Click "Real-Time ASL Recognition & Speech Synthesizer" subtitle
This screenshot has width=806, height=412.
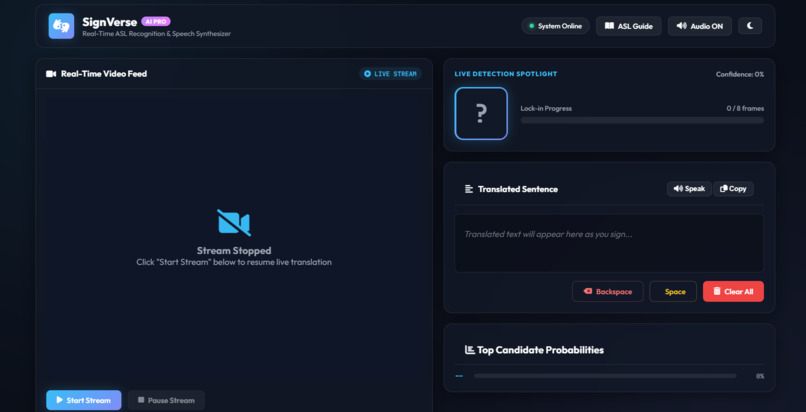[156, 34]
